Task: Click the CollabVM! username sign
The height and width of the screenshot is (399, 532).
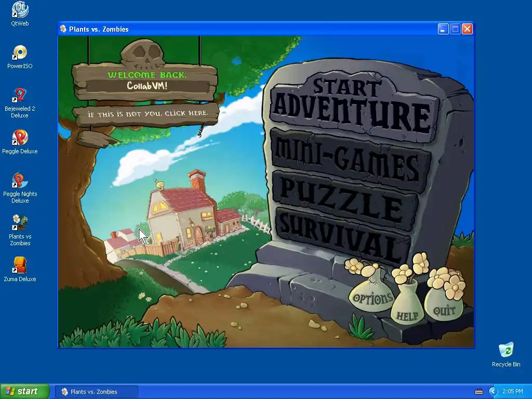Action: (x=147, y=86)
